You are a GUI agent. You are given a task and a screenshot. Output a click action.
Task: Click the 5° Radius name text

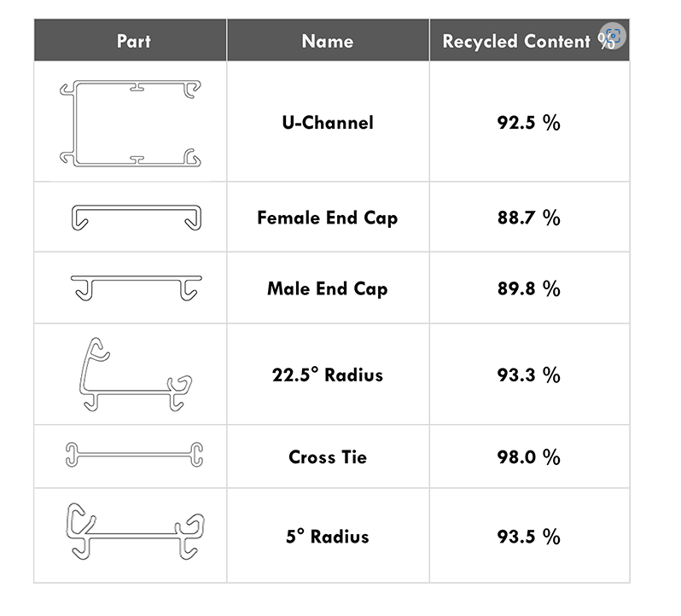click(328, 537)
